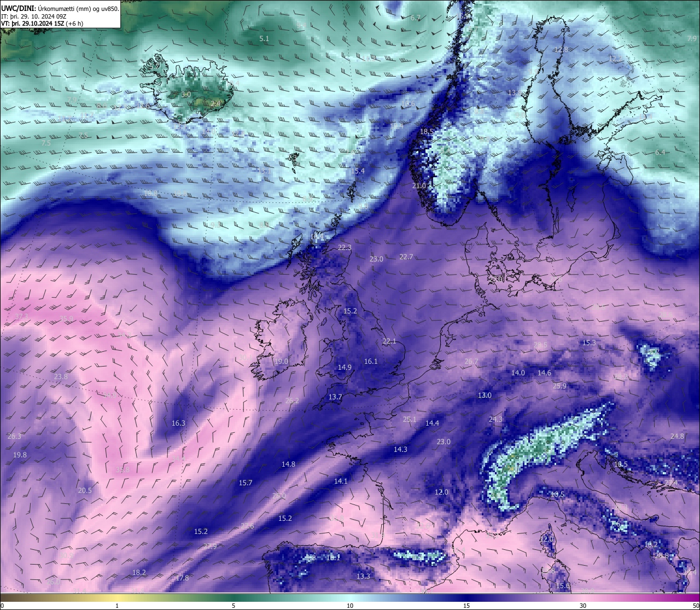Click the title text 'UWC/DINI: Úrkomumætti (mm) og uv850.'
700x610 pixels.
tap(60, 8)
